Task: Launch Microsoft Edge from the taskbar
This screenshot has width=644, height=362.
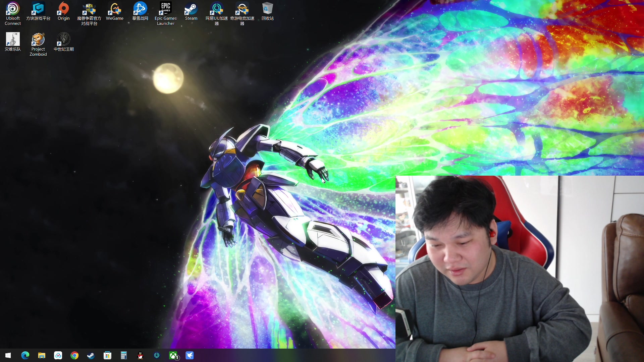Action: [25, 355]
